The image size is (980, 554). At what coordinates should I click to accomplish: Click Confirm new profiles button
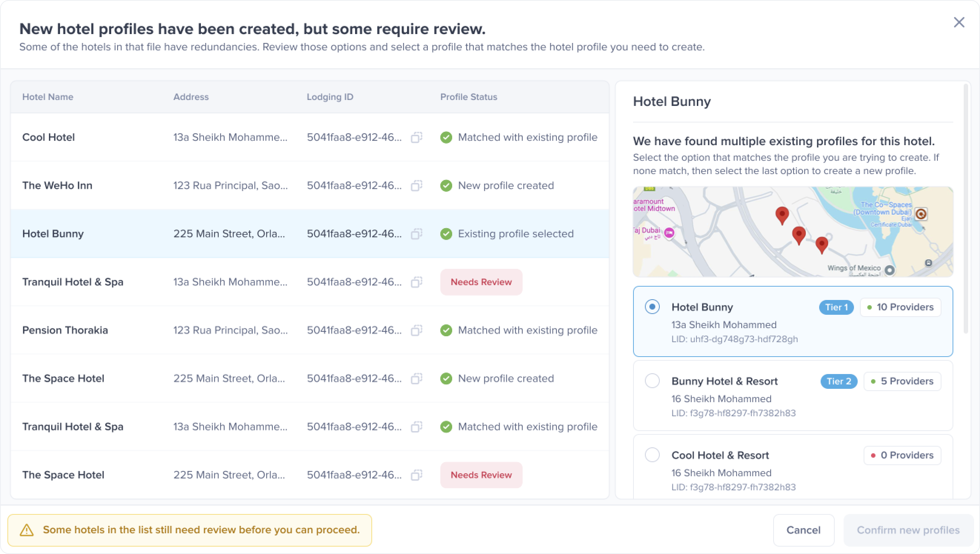click(x=908, y=530)
